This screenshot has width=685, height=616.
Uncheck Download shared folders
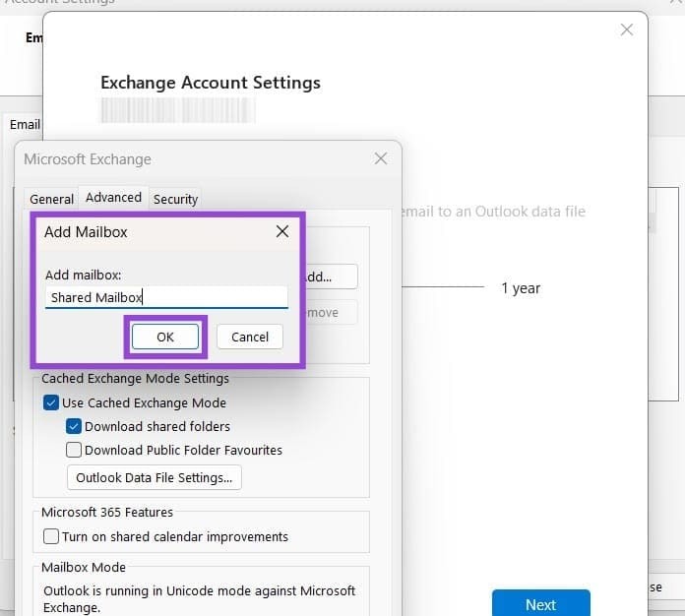point(74,426)
